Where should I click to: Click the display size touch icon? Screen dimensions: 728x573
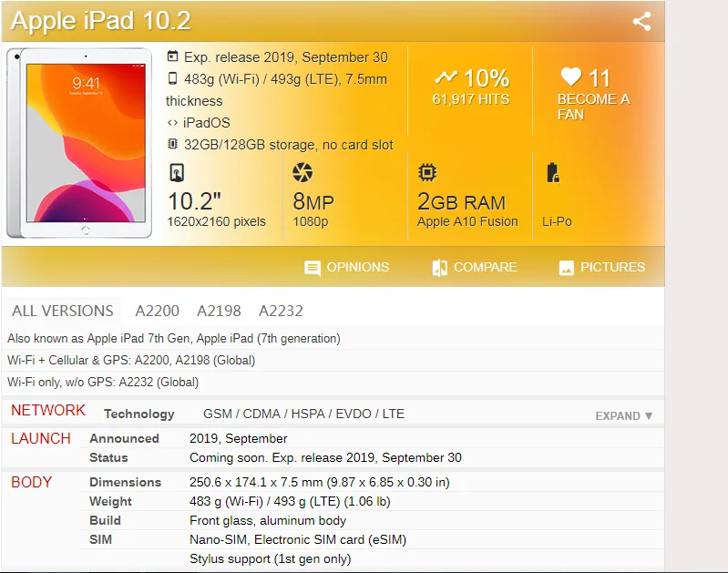click(177, 173)
